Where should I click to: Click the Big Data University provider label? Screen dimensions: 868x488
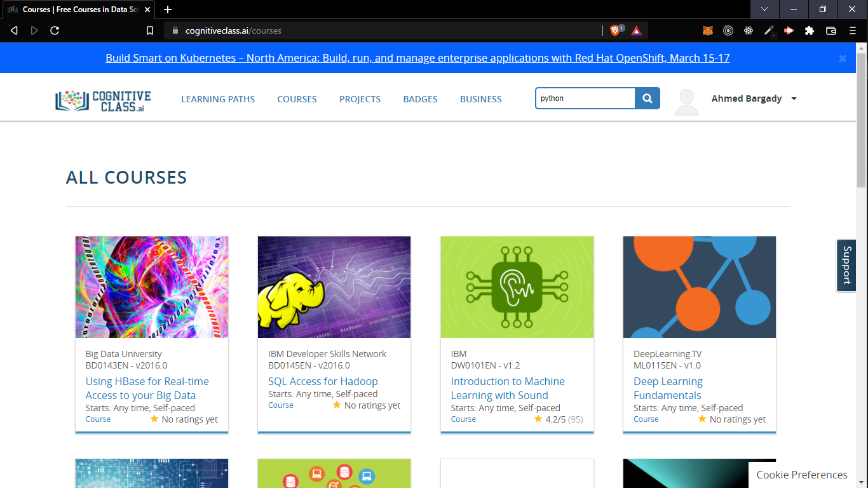124,354
